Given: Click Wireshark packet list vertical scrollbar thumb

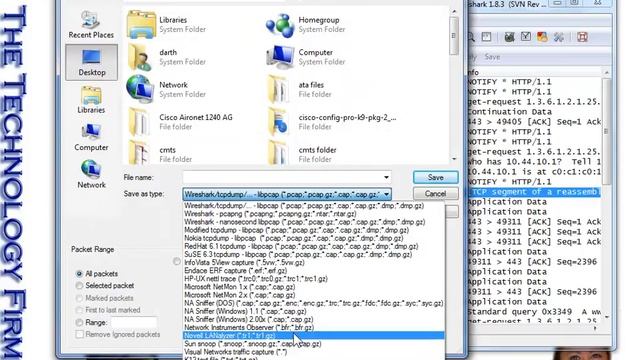Looking at the screenshot, I should [606, 131].
